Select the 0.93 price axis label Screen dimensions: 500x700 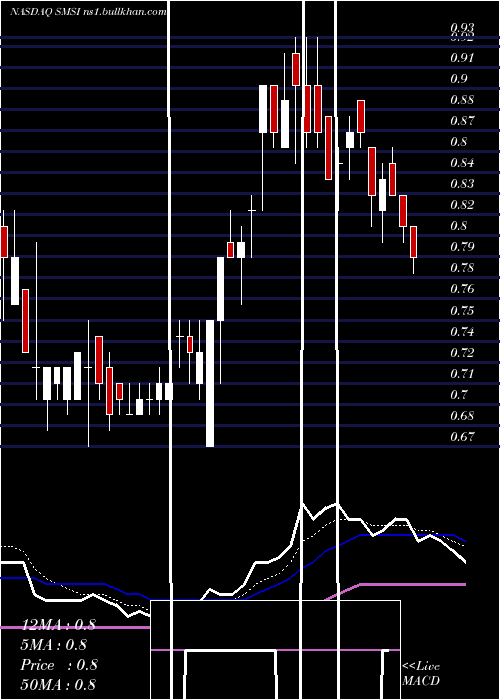[462, 28]
